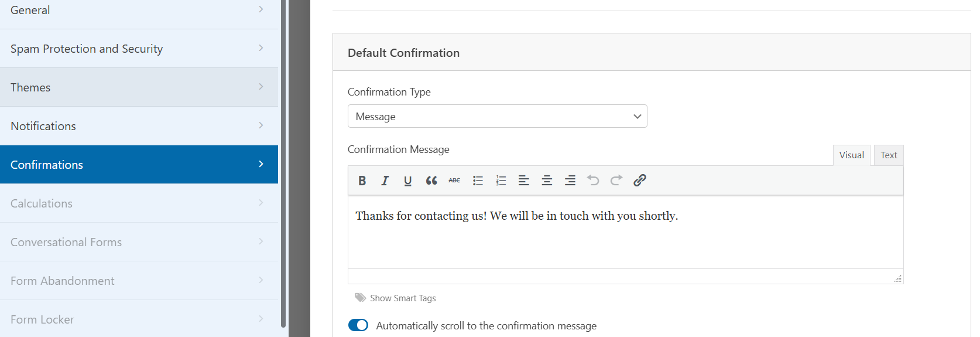Undo the last edit
Viewport: 980px width, 337px height.
pyautogui.click(x=593, y=181)
